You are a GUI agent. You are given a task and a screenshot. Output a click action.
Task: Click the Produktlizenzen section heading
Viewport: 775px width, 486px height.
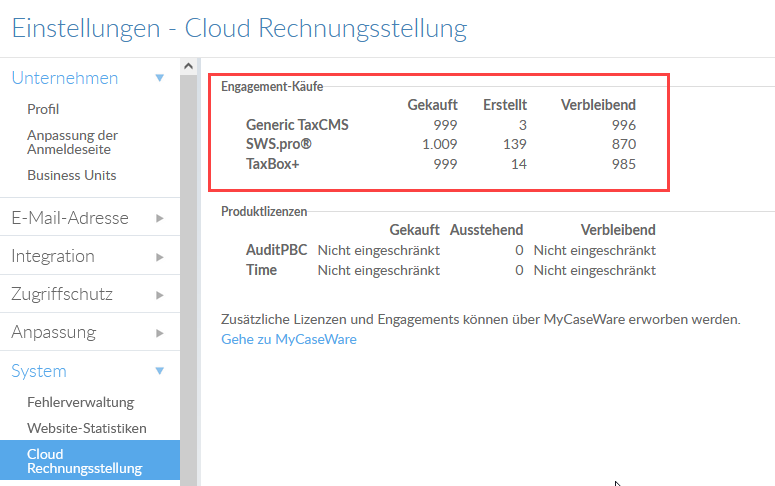click(264, 212)
